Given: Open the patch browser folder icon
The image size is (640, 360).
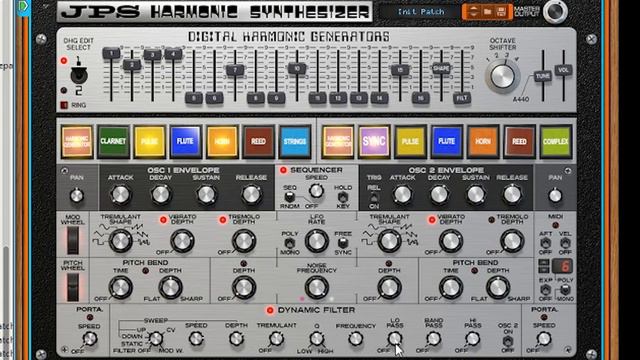Looking at the screenshot, I should coord(488,11).
